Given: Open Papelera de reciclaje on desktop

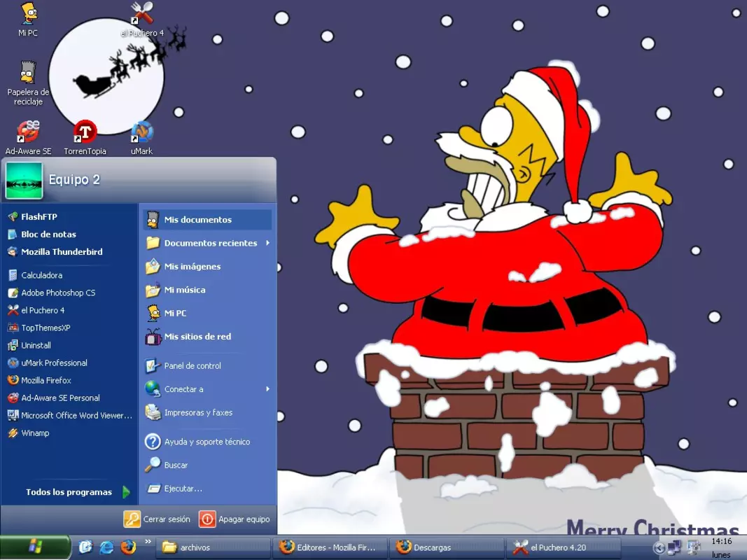Looking at the screenshot, I should pos(28,83).
